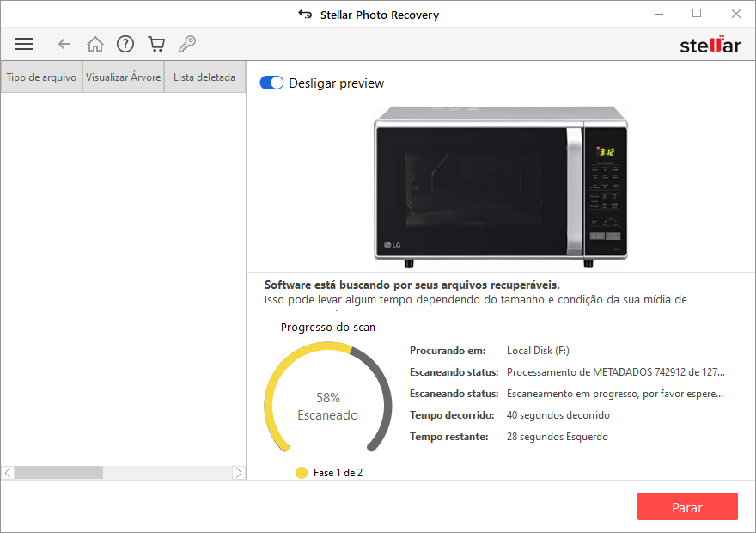756x533 pixels.
Task: Click the Processamento de METADADOS status text
Action: click(616, 372)
